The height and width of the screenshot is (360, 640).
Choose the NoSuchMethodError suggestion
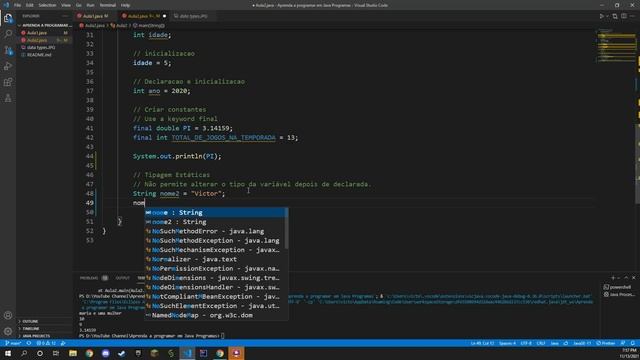pos(216,231)
